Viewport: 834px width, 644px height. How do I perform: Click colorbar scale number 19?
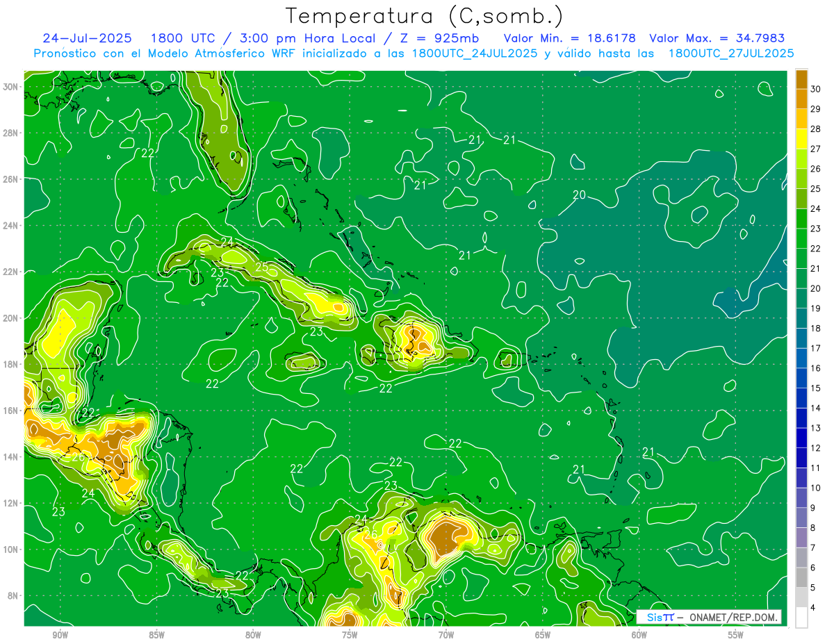tap(815, 308)
